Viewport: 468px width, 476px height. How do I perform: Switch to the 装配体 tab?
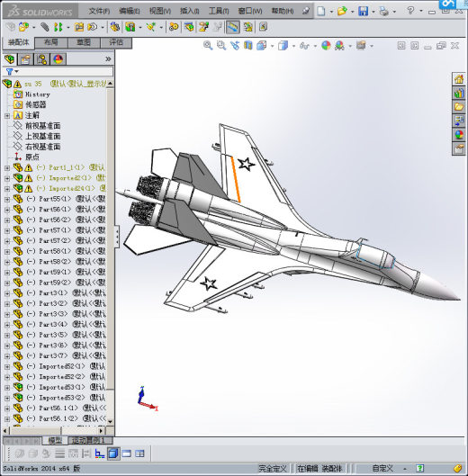pyautogui.click(x=19, y=42)
